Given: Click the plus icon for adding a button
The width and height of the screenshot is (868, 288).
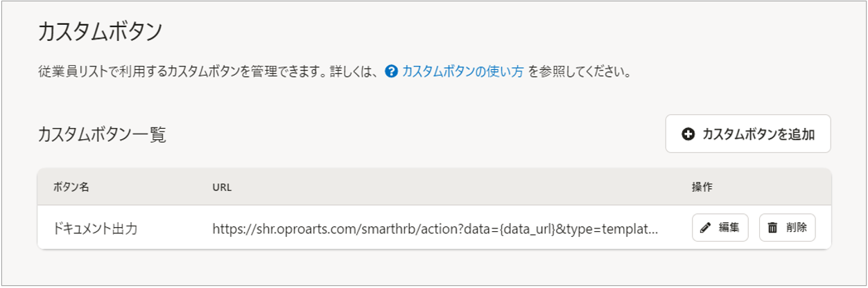Looking at the screenshot, I should (x=688, y=134).
